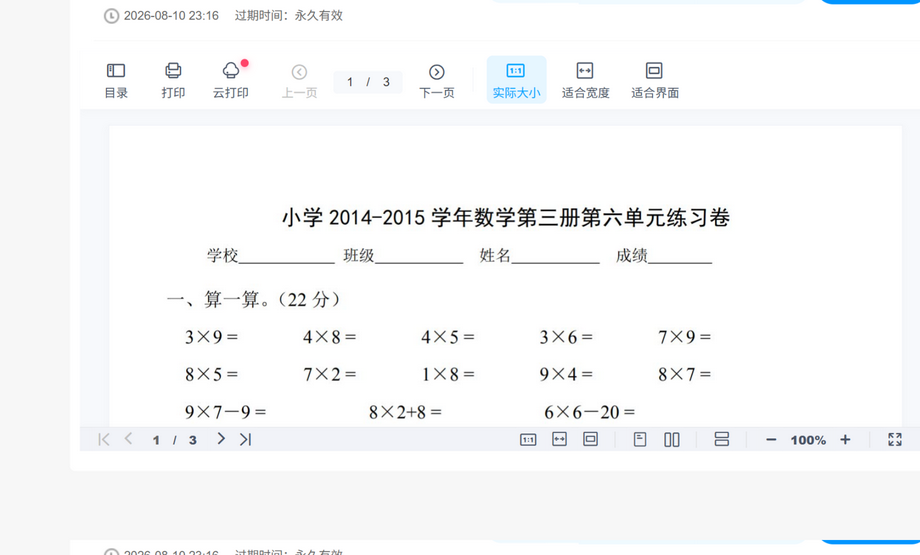Go to 下一页 next page

coord(437,80)
